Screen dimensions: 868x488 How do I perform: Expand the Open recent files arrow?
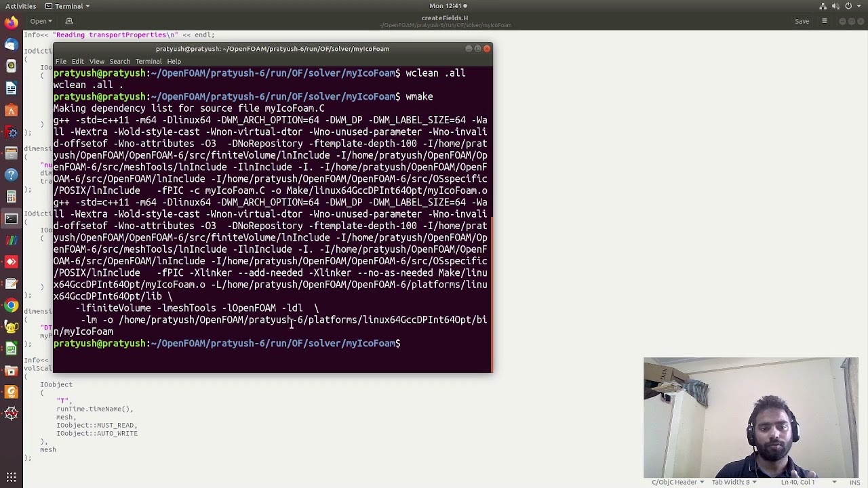tap(50, 21)
